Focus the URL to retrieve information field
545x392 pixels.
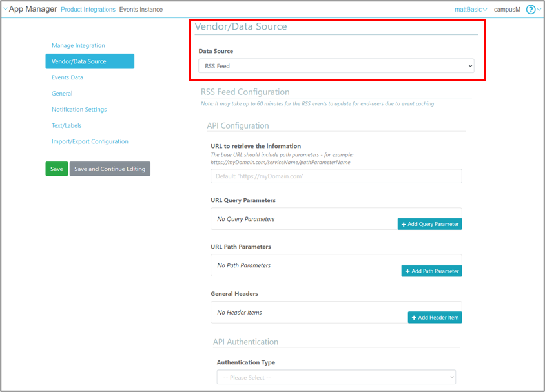tap(336, 176)
